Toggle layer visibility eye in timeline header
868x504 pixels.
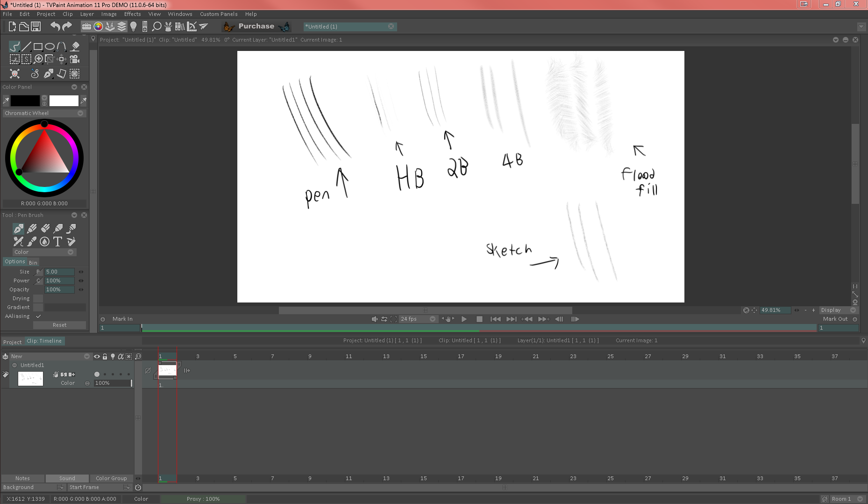(x=97, y=356)
